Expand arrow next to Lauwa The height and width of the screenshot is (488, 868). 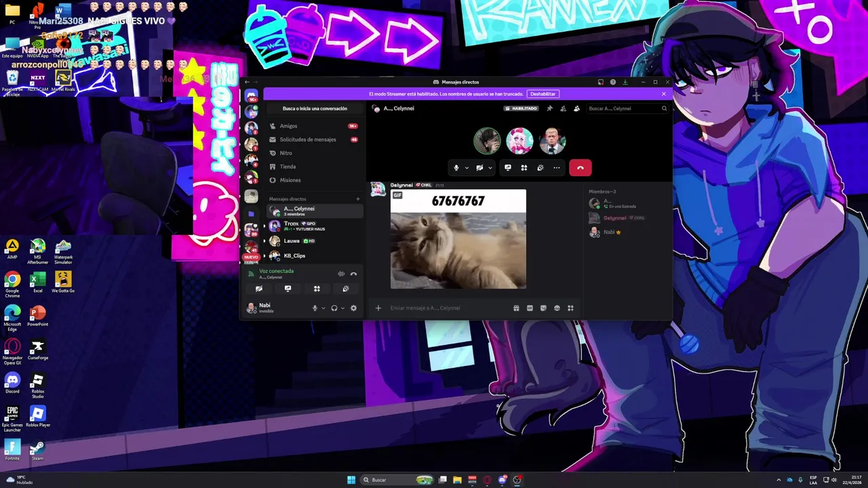pos(264,241)
